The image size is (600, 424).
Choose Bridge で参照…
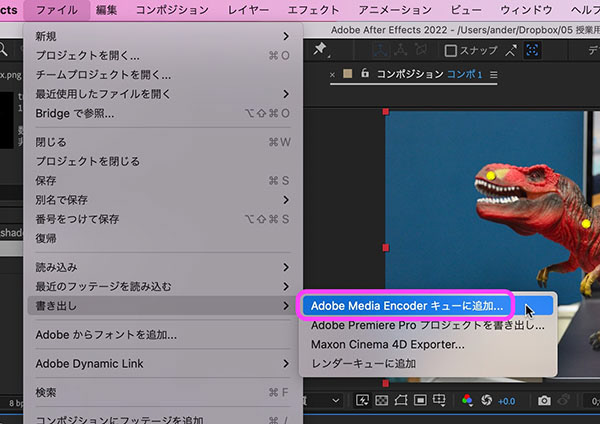[163, 113]
